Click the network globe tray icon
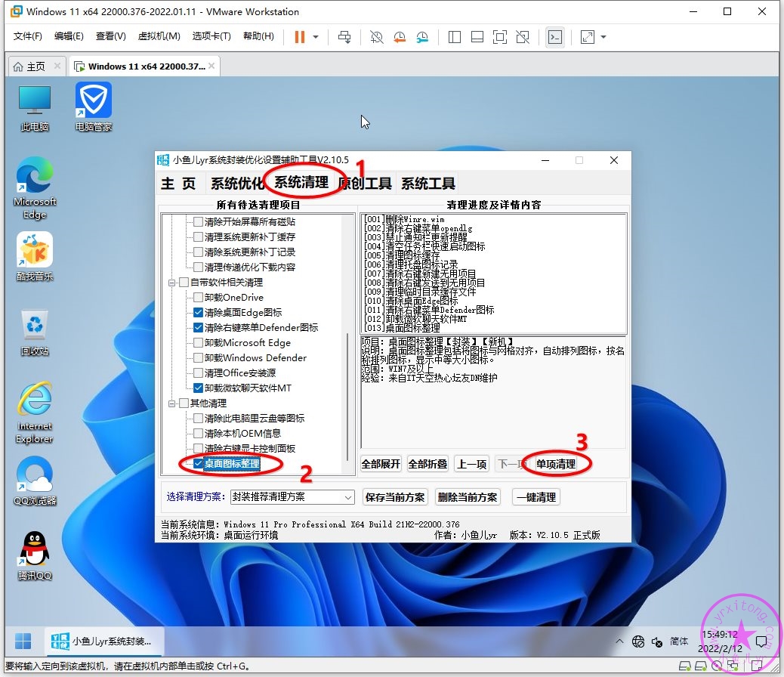The image size is (784, 677). (638, 641)
